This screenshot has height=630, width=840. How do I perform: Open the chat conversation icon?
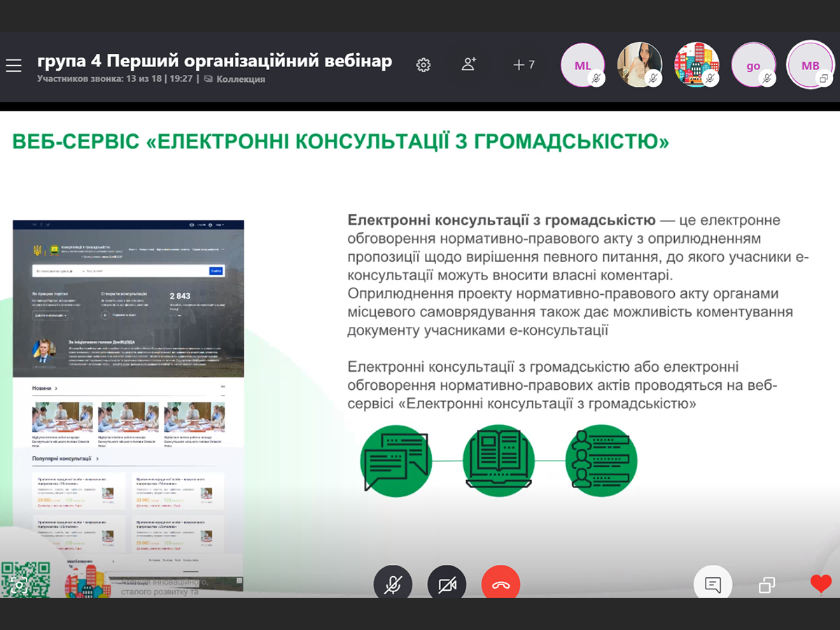[x=713, y=584]
